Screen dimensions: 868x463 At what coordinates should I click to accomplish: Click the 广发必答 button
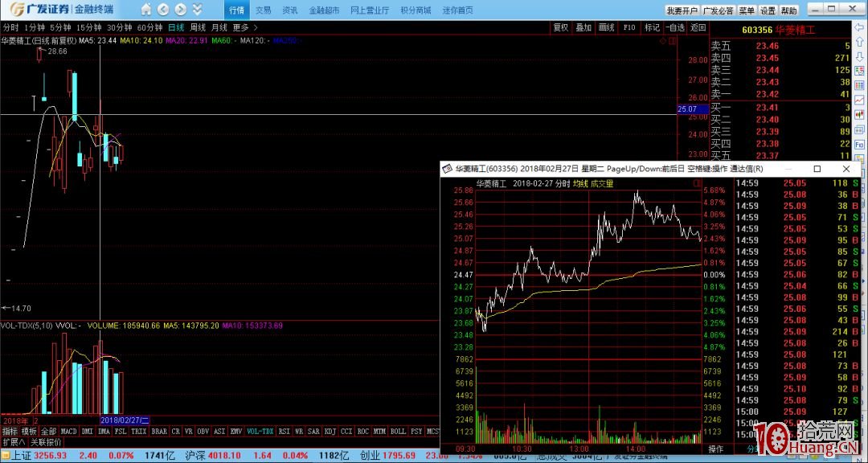pyautogui.click(x=718, y=10)
